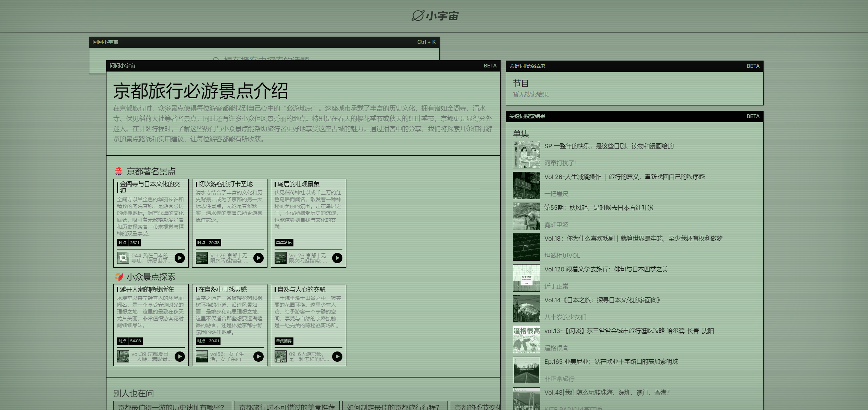Click the magnifier search icon in the search bar
868x410 pixels.
tap(216, 59)
